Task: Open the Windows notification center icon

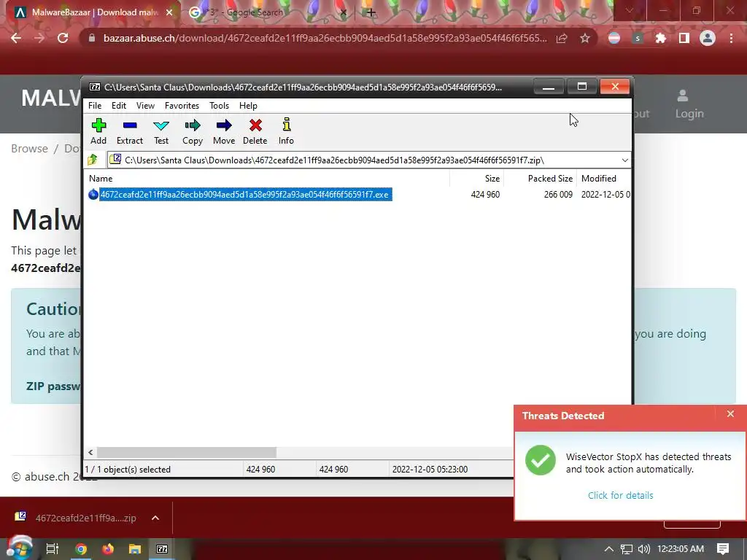Action: (723, 549)
